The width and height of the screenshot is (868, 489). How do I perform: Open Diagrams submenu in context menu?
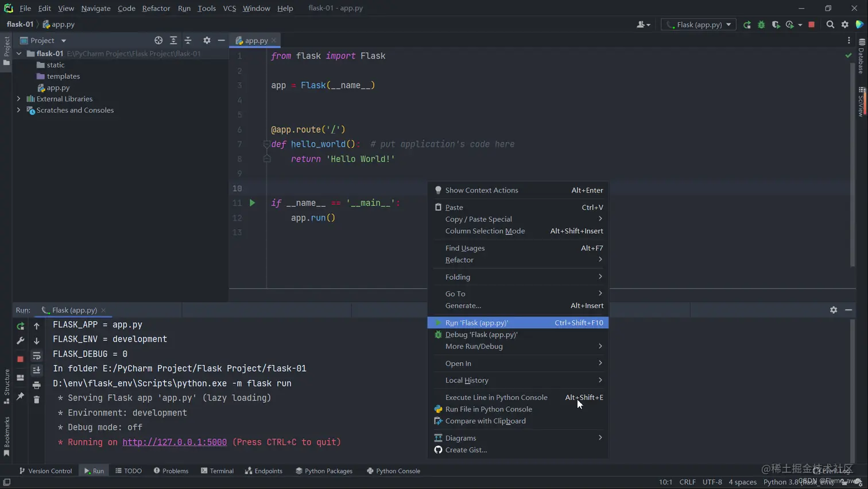point(518,438)
